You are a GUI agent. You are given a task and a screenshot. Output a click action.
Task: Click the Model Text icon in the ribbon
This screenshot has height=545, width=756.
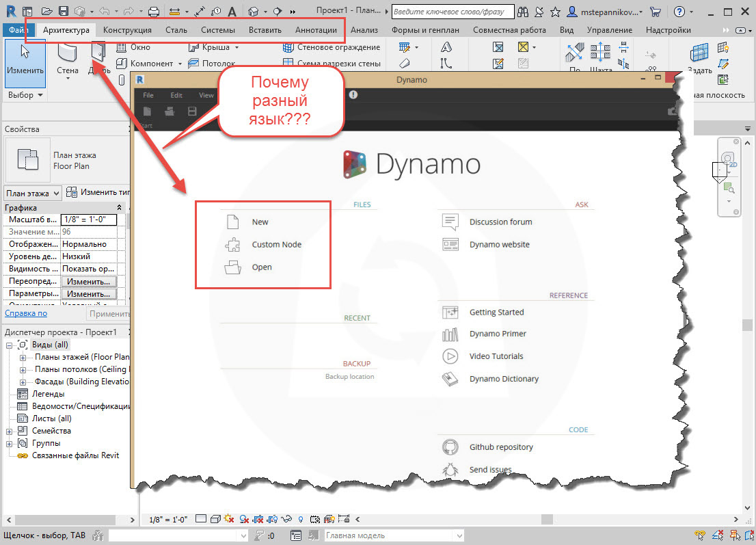point(446,47)
